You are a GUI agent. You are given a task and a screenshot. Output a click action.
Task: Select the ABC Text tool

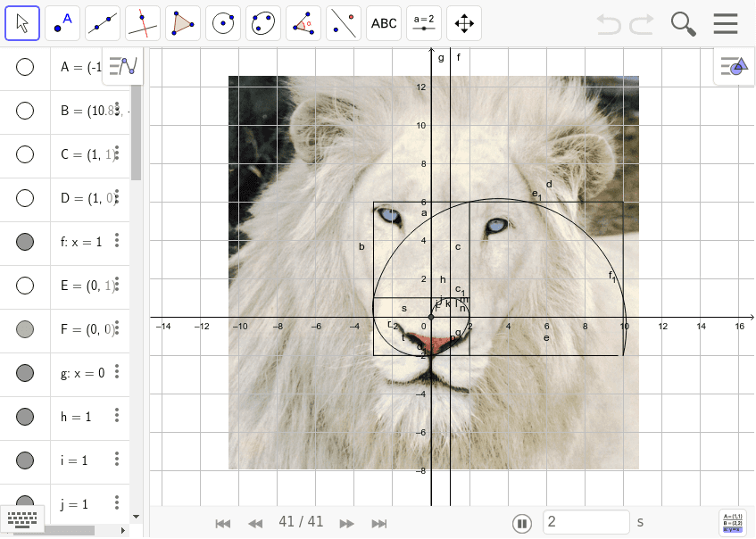(384, 23)
